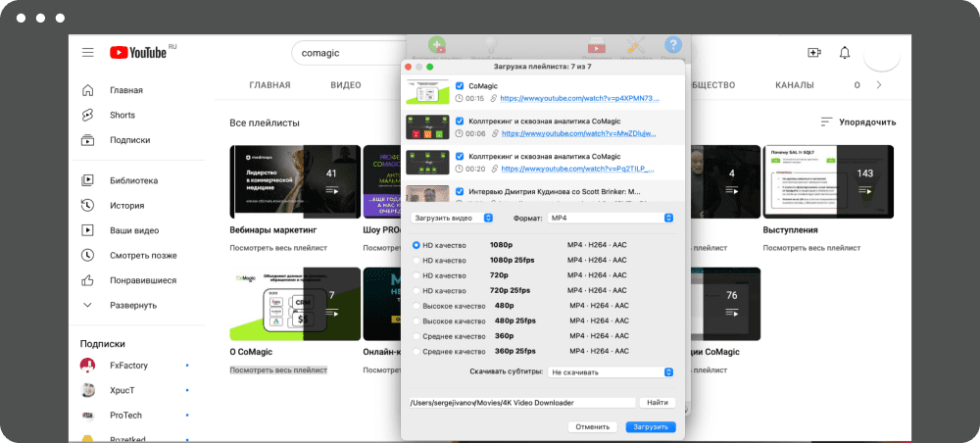980x443 pixels.
Task: Click Посмотреть весь плейлист under Выступления
Action: [x=811, y=248]
